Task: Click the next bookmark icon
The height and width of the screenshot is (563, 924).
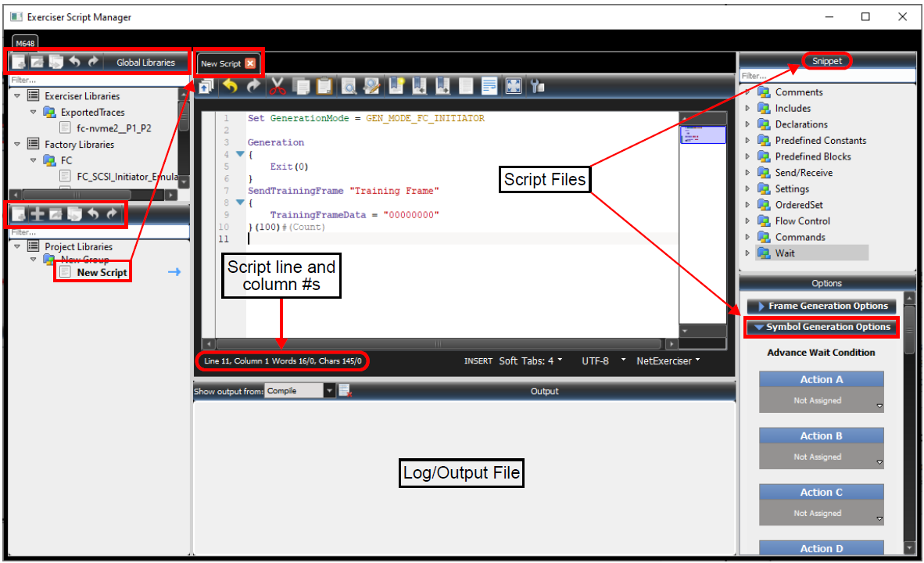Action: click(443, 86)
